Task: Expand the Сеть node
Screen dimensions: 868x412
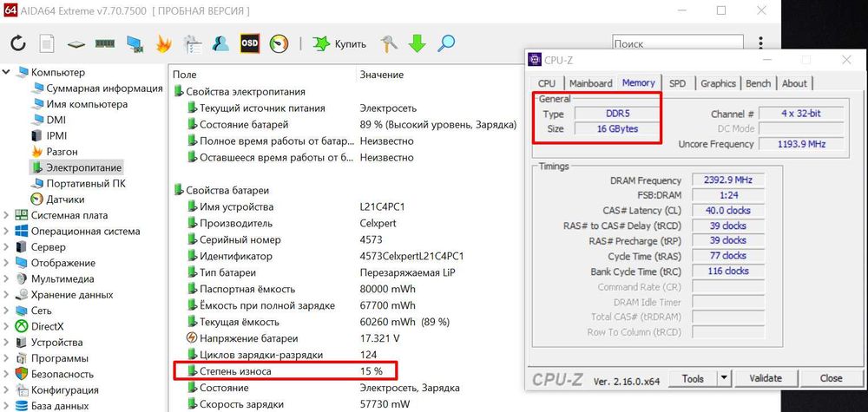Action: tap(7, 311)
